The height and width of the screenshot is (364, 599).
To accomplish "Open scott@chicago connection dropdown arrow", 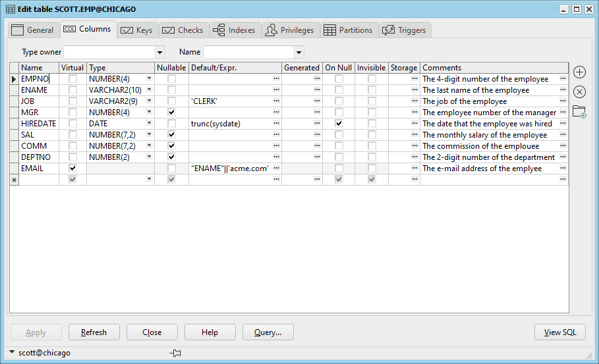I will coord(12,352).
